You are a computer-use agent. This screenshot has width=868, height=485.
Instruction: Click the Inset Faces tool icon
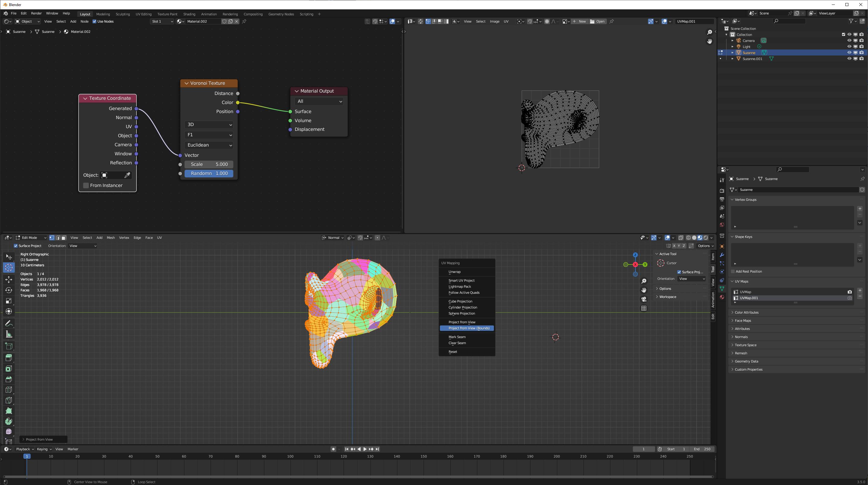click(x=8, y=368)
